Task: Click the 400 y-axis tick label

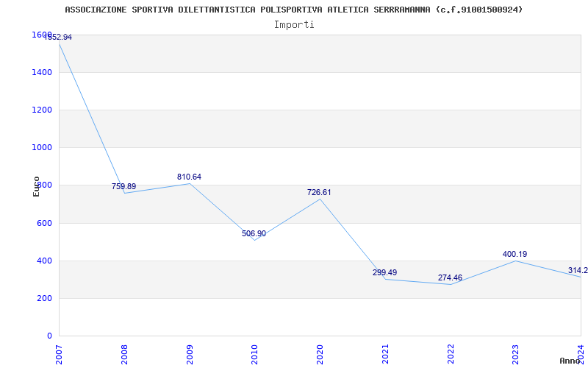Action: pos(43,261)
